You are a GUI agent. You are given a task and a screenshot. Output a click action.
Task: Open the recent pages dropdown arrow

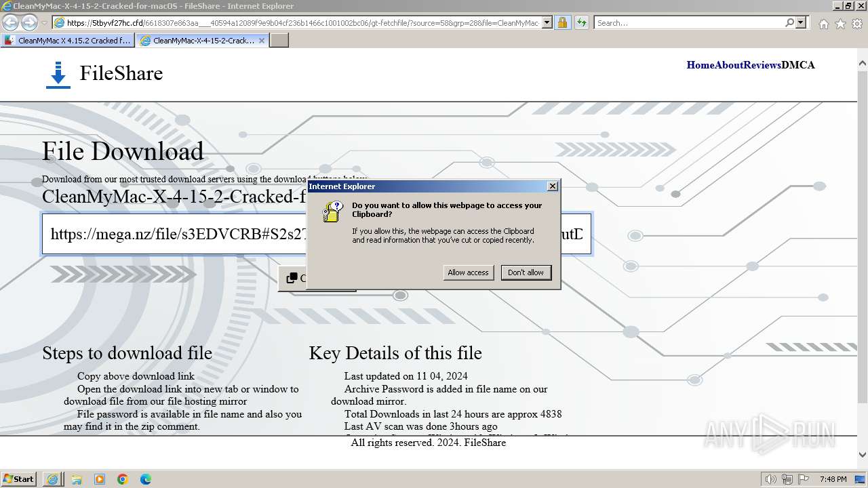(44, 23)
